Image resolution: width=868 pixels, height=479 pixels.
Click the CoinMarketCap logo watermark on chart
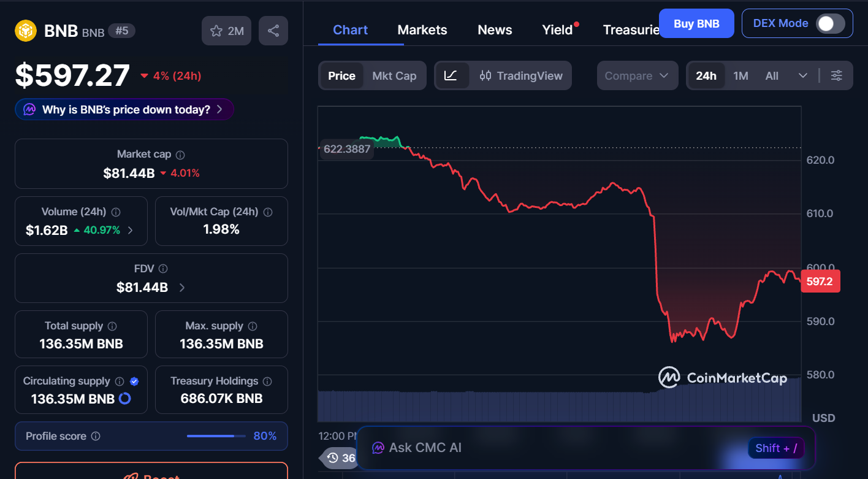[723, 378]
